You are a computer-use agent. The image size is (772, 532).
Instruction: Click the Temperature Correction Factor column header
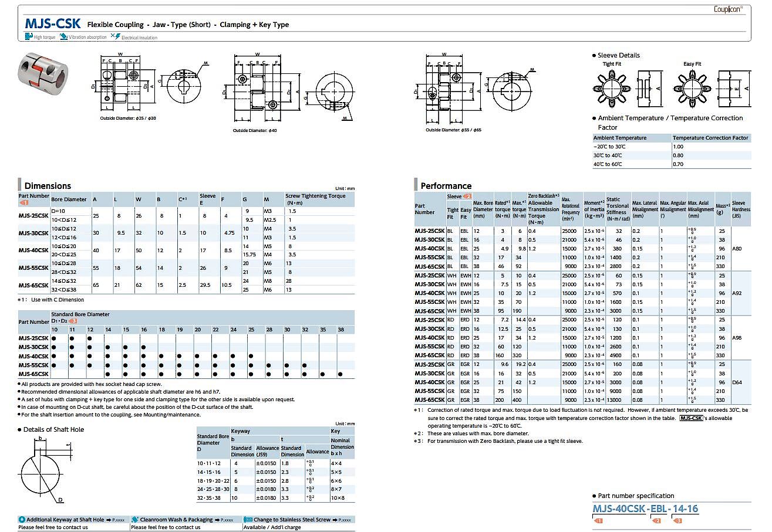tap(710, 138)
